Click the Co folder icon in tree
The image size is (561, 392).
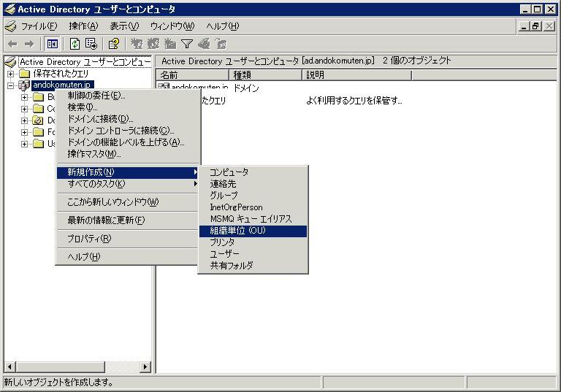[x=38, y=109]
